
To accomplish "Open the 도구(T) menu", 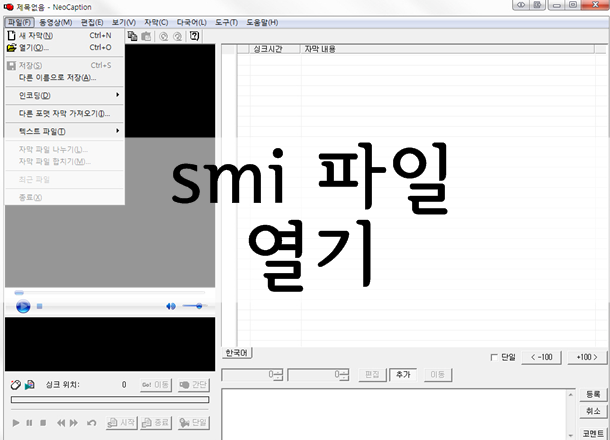I will (226, 23).
